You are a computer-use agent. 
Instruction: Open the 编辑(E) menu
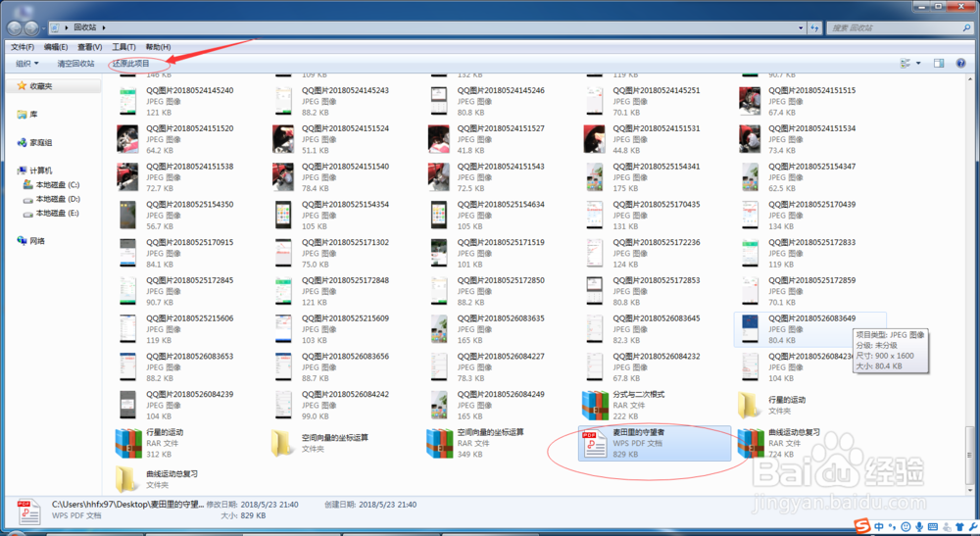pos(56,47)
